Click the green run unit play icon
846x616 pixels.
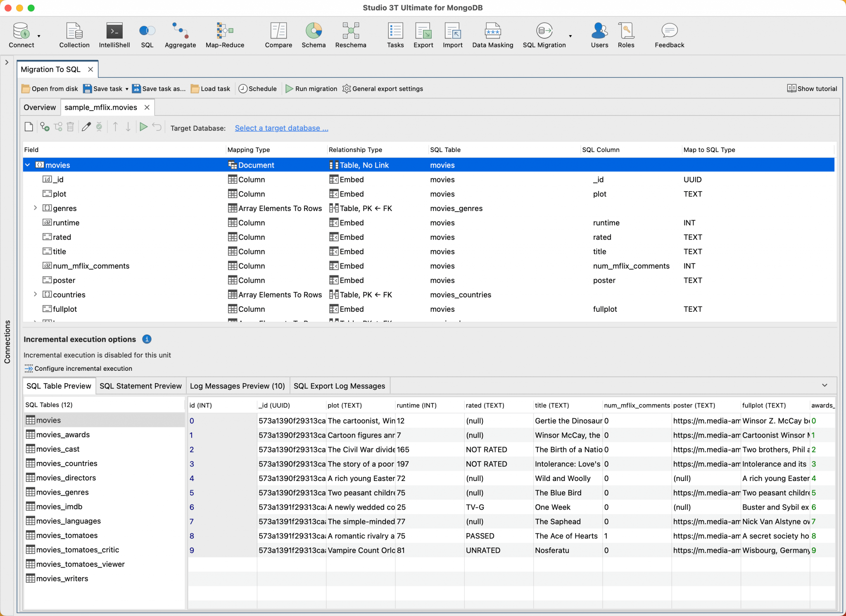pos(143,127)
